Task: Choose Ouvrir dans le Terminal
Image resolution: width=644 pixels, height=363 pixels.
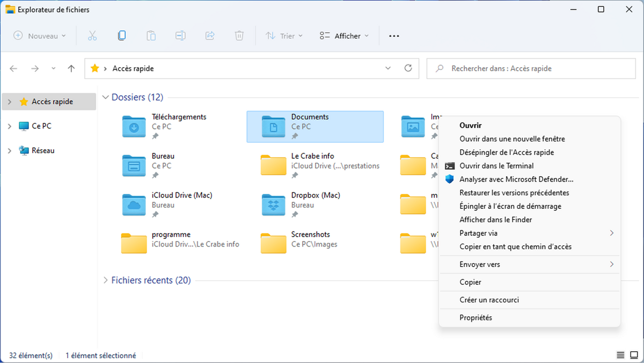Action: coord(530,166)
